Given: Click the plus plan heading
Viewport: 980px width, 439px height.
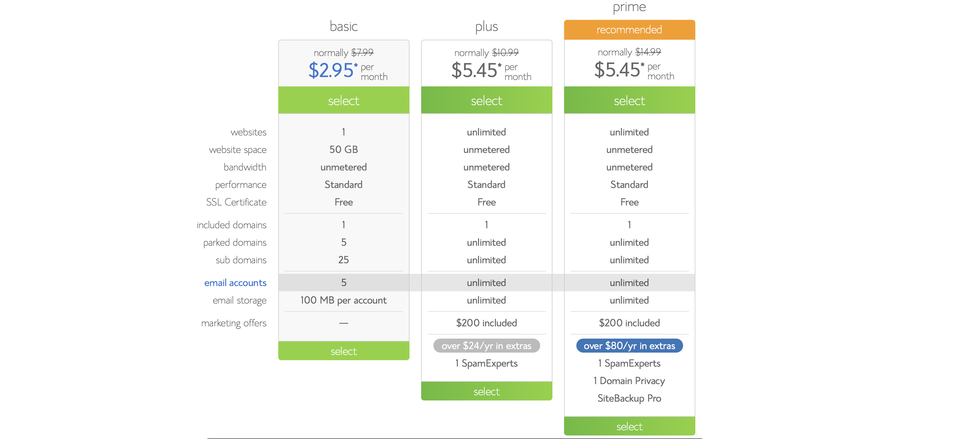Looking at the screenshot, I should pyautogui.click(x=487, y=27).
